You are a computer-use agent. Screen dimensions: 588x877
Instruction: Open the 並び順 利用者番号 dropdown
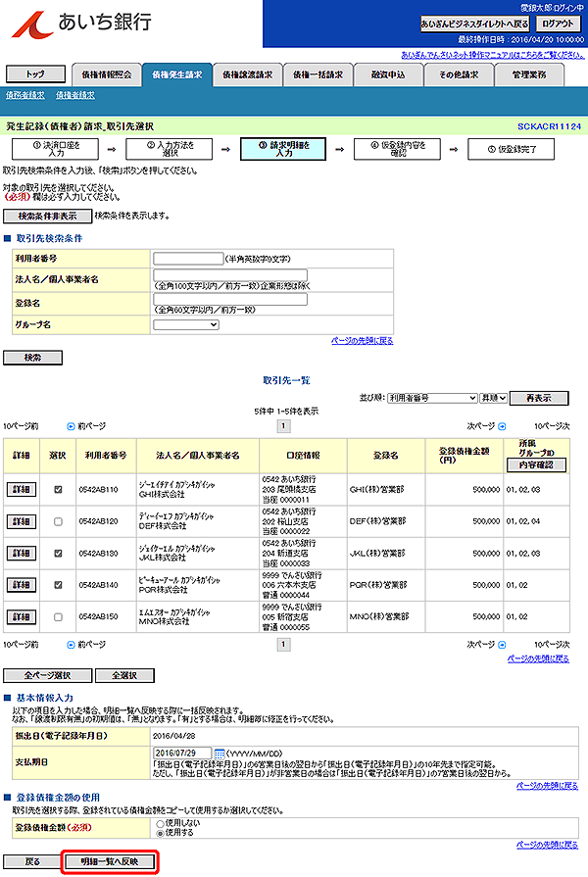pyautogui.click(x=432, y=398)
